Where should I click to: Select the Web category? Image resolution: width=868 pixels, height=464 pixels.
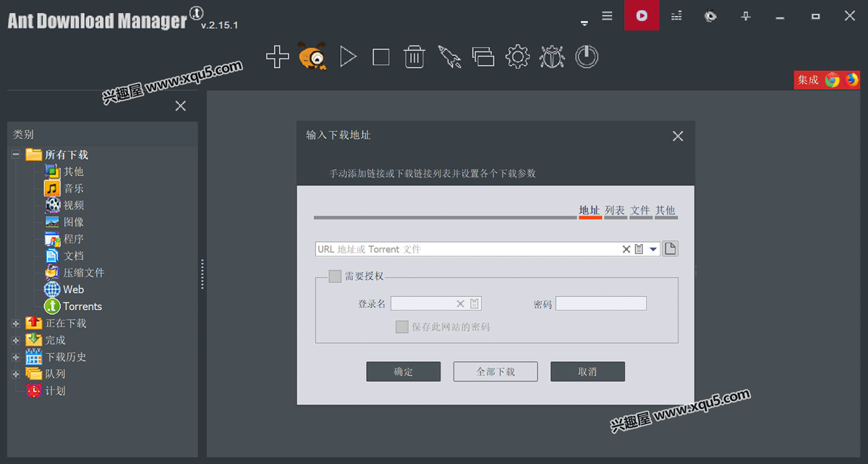73,289
